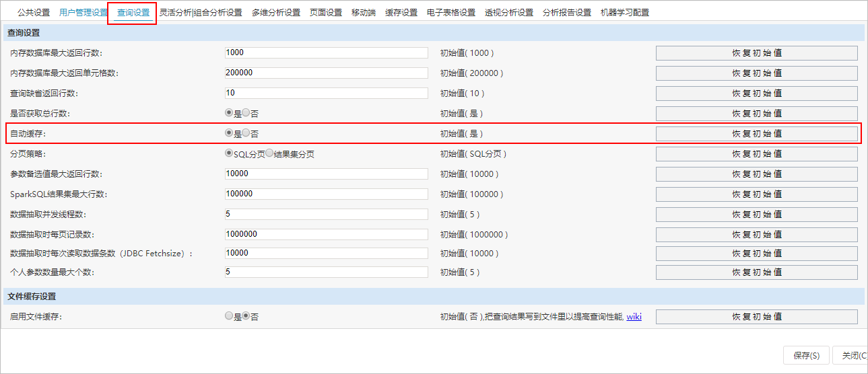Switch to 分析报告设置 tab
The width and height of the screenshot is (868, 374).
567,13
